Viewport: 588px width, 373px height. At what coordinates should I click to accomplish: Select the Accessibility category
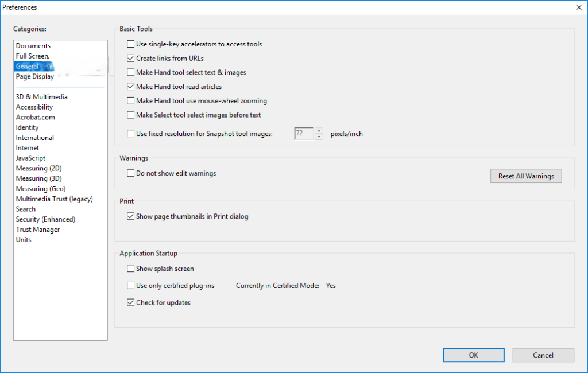point(34,107)
